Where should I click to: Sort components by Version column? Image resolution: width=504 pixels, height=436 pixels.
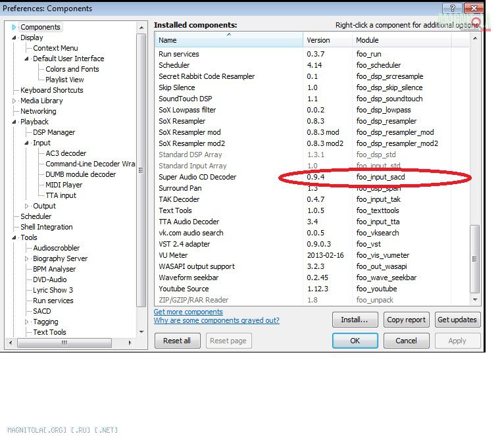pos(328,40)
